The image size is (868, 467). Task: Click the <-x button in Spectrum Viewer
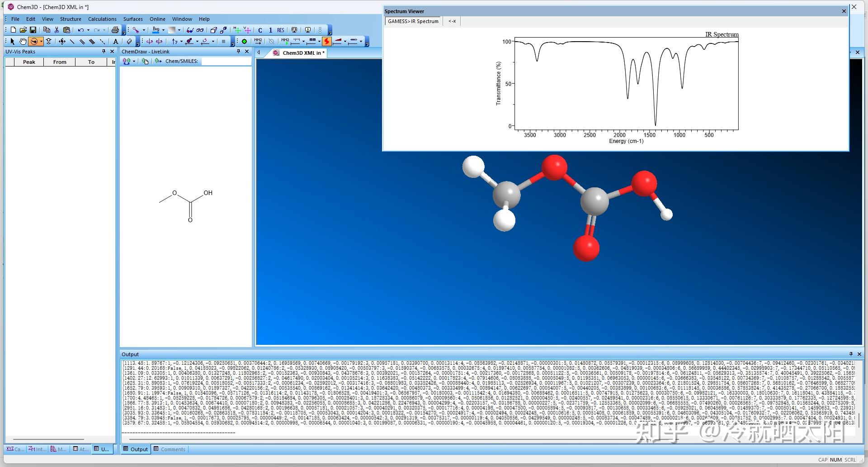click(x=451, y=21)
